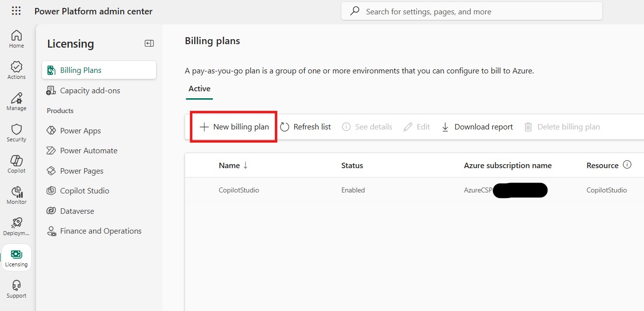This screenshot has width=644, height=311.
Task: Click the Billing plans heading
Action: (213, 41)
